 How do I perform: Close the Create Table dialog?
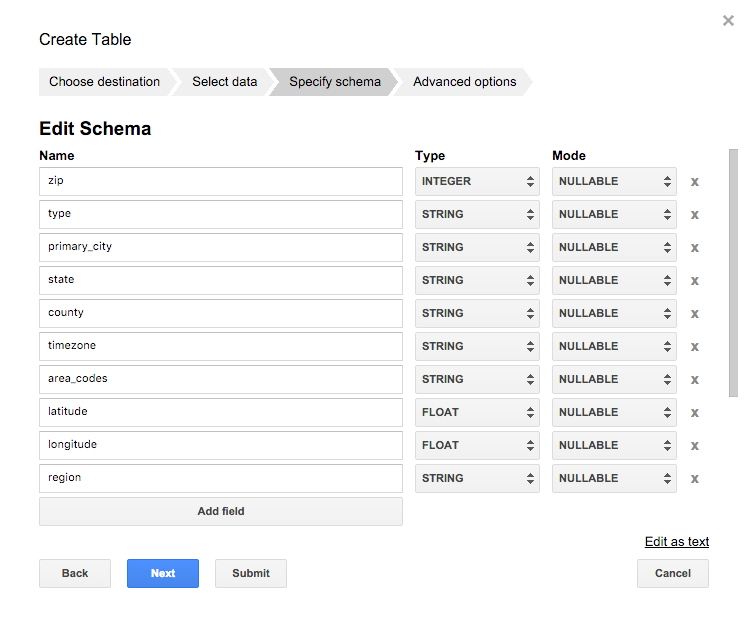728,21
